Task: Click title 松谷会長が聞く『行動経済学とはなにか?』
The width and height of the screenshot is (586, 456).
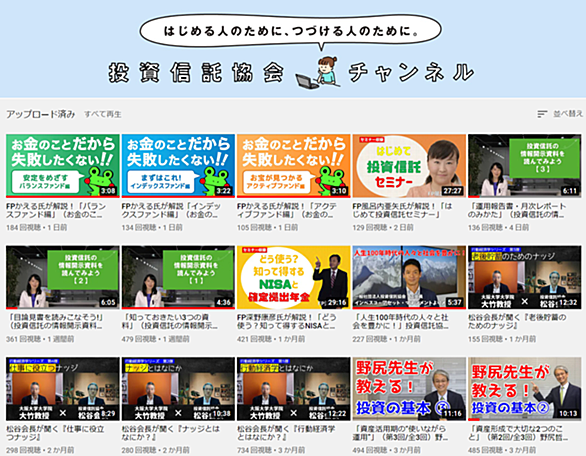Action: coord(286,433)
